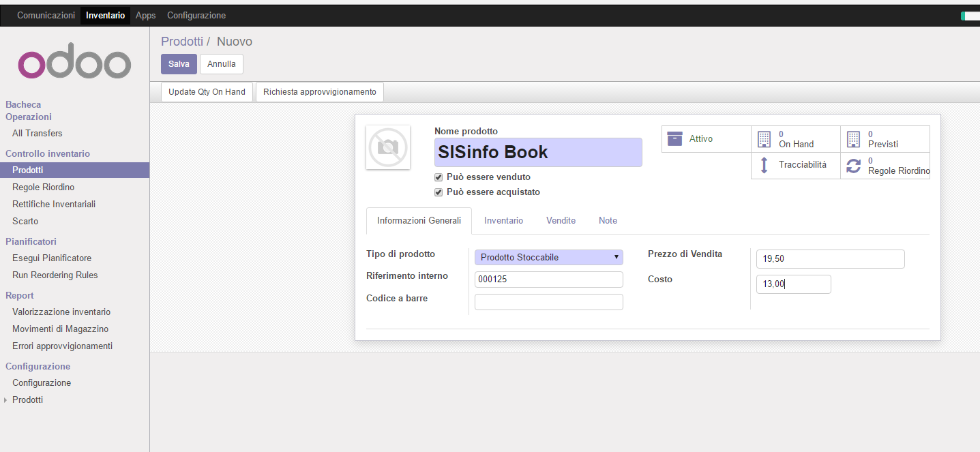Click the empty Codice a barre field
Image resolution: width=980 pixels, height=452 pixels.
click(x=549, y=302)
